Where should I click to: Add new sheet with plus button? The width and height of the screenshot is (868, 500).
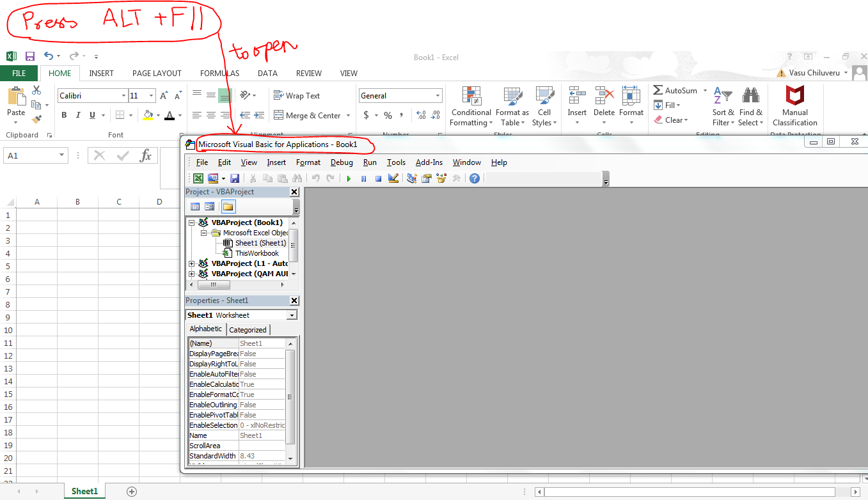click(132, 492)
